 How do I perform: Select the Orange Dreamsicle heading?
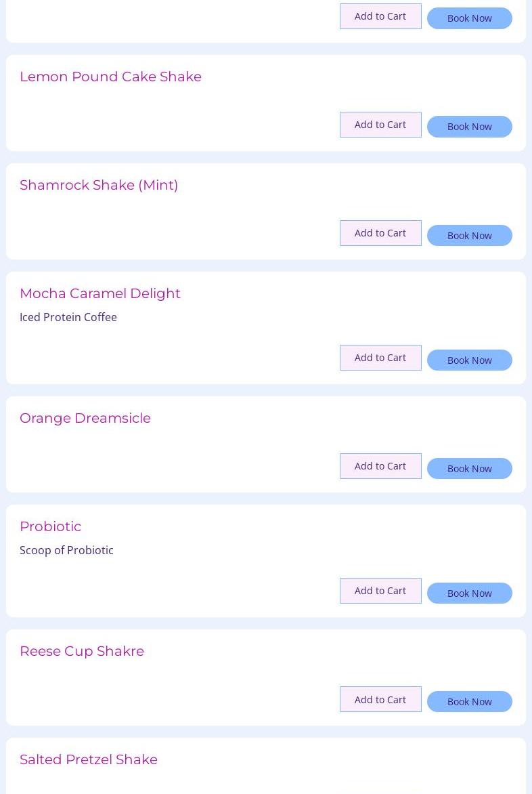pyautogui.click(x=85, y=418)
